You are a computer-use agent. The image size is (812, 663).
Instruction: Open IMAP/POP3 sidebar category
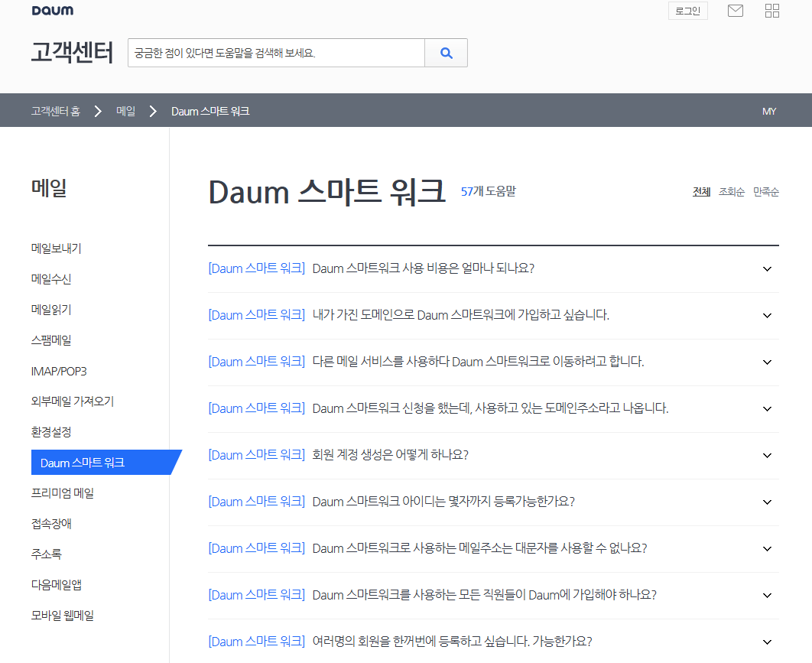click(x=59, y=371)
